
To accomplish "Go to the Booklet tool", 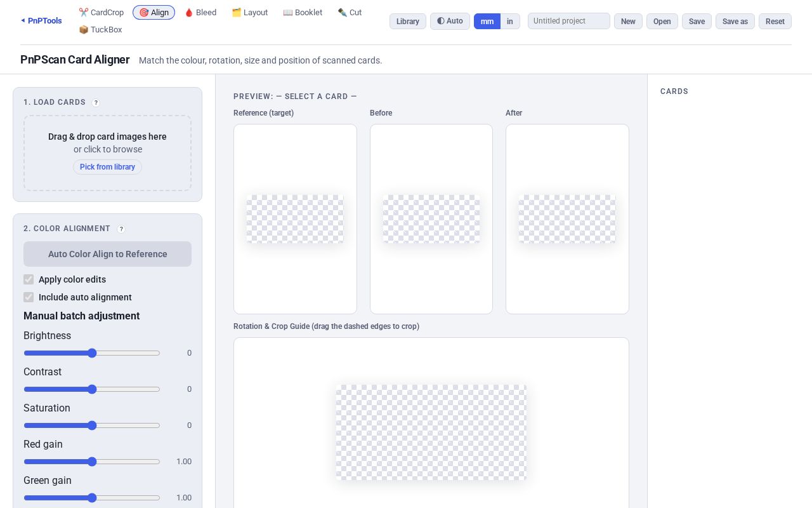I will point(303,13).
